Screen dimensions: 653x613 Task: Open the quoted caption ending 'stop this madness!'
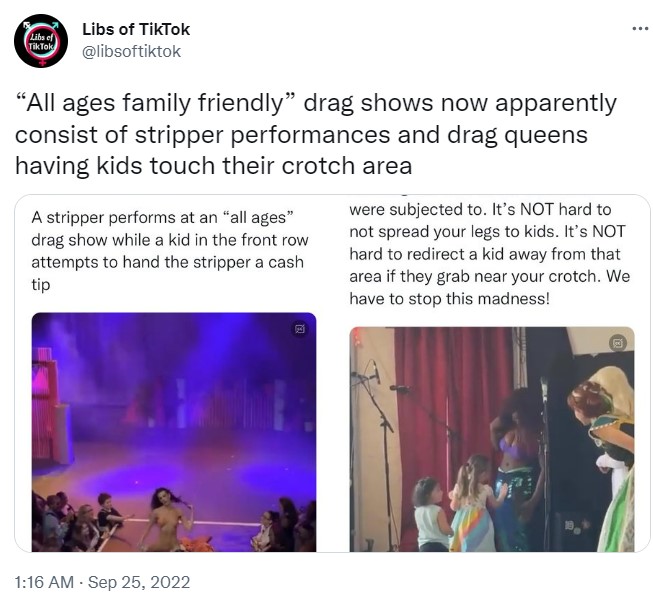[x=490, y=254]
